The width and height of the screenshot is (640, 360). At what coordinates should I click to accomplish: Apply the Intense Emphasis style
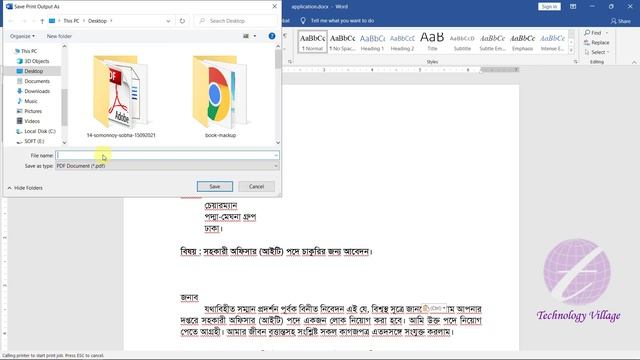(552, 42)
